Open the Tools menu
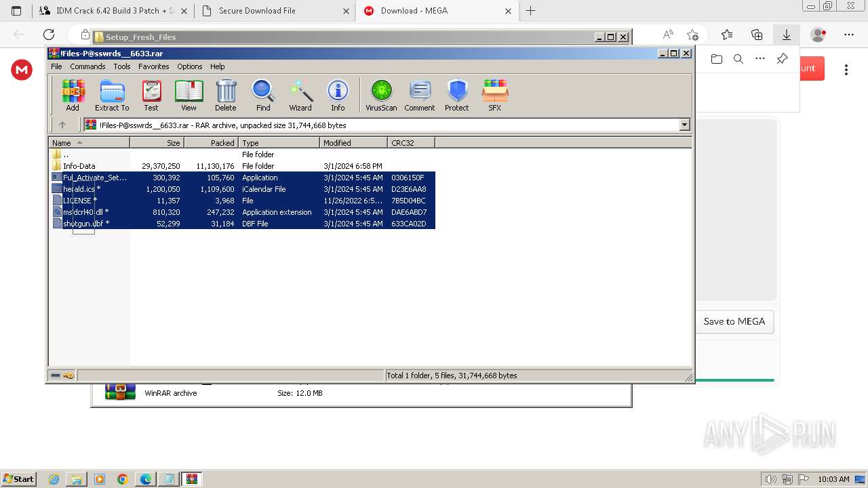The width and height of the screenshot is (868, 488). [x=122, y=66]
